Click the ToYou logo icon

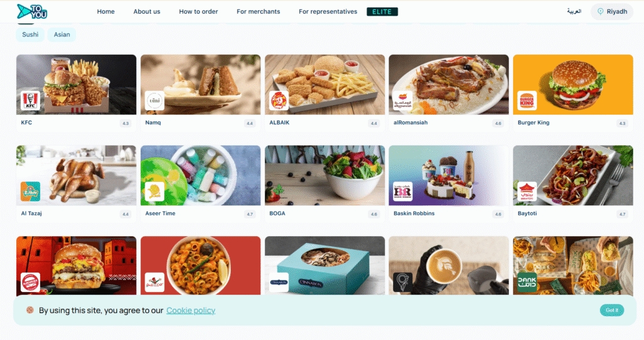(32, 11)
